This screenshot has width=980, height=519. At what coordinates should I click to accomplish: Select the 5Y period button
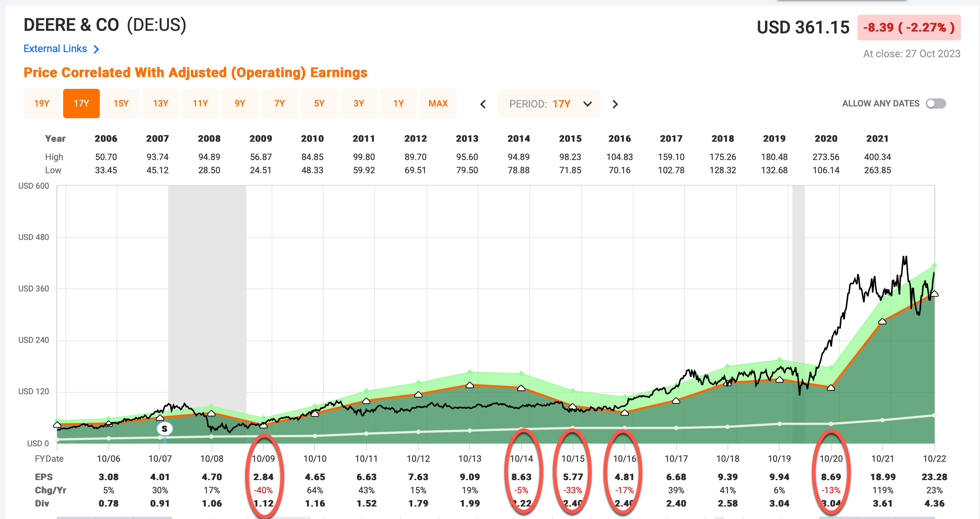[x=319, y=103]
